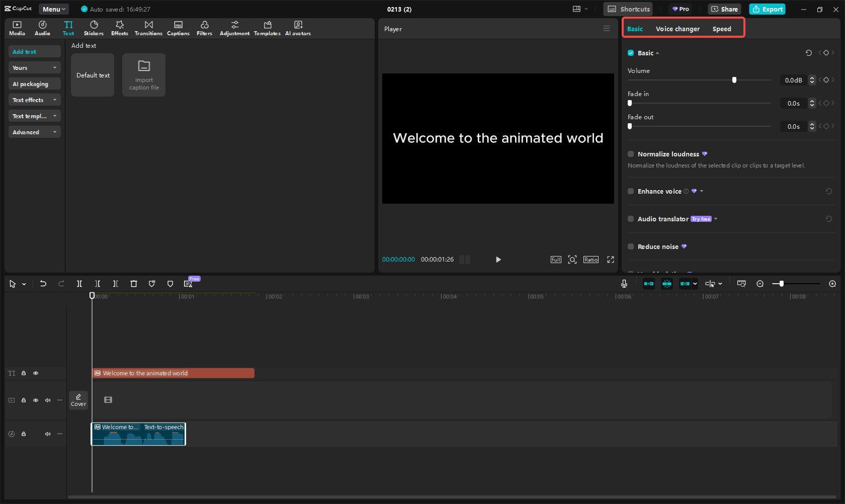Switch to the Speed tab
The image size is (845, 504).
[721, 29]
